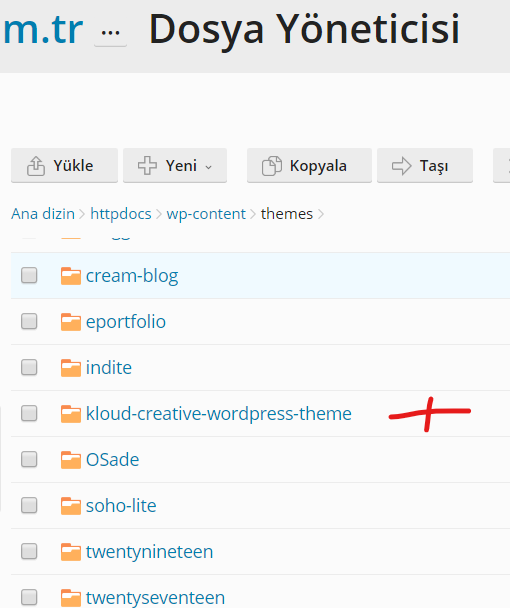The height and width of the screenshot is (608, 510).
Task: Click the Taşı move arrow icon
Action: 401,166
